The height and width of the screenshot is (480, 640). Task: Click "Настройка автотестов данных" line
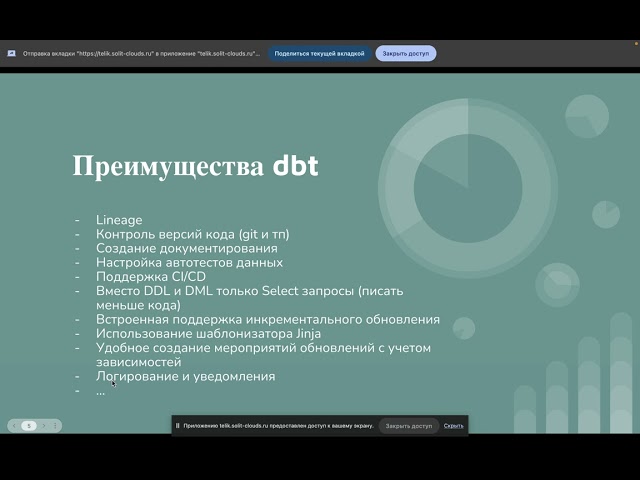(x=189, y=262)
